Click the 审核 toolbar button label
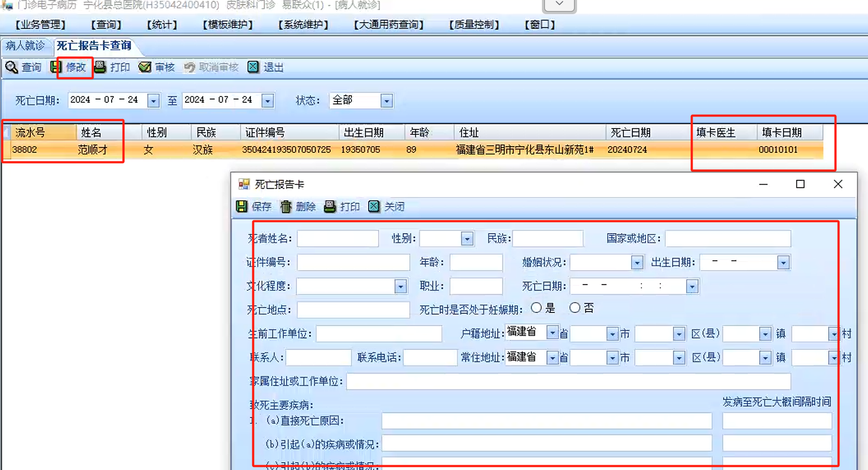This screenshot has height=470, width=868. (165, 67)
